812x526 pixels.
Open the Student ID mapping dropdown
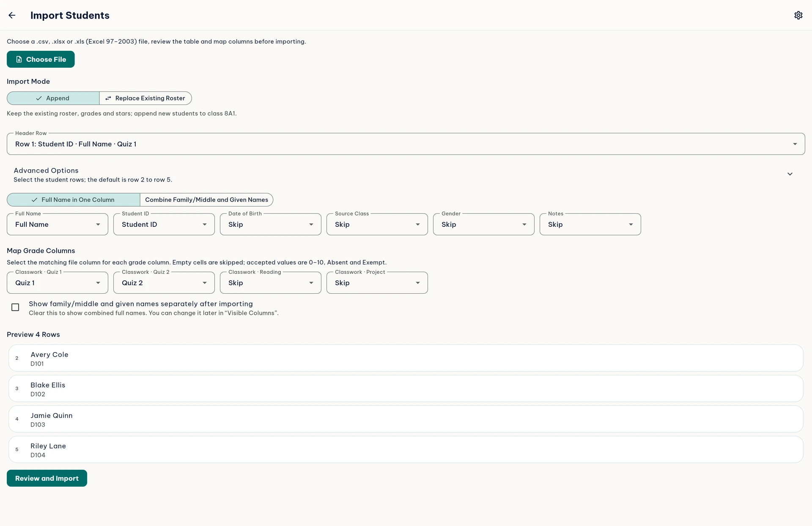(164, 224)
